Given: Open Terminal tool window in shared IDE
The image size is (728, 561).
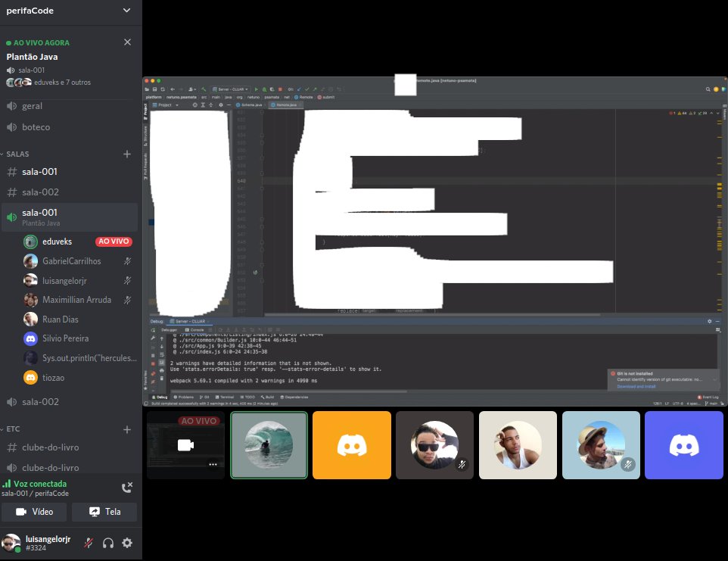Looking at the screenshot, I should coord(225,397).
